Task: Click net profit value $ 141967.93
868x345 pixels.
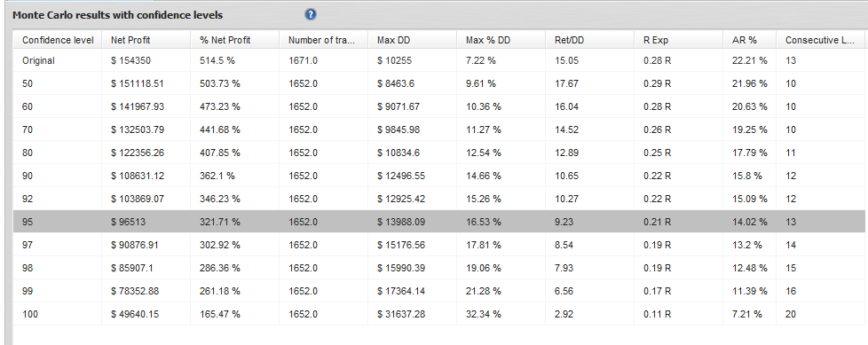Action: pos(138,106)
